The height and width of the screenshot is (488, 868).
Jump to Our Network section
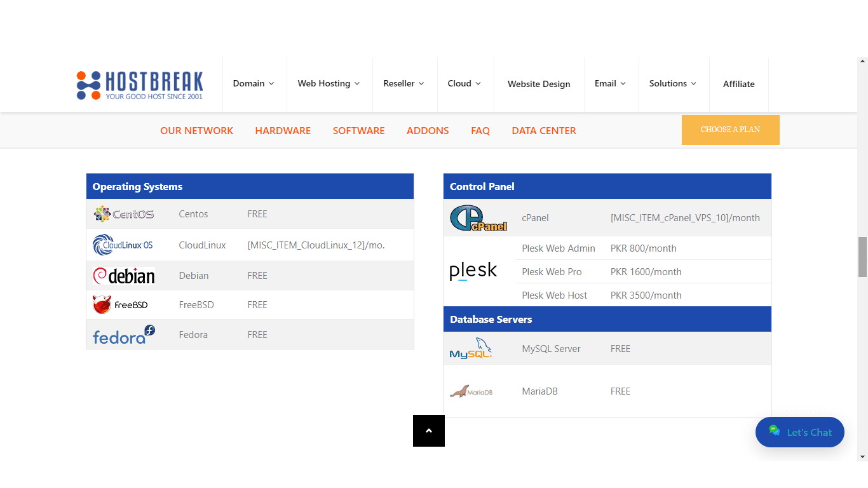click(x=197, y=131)
